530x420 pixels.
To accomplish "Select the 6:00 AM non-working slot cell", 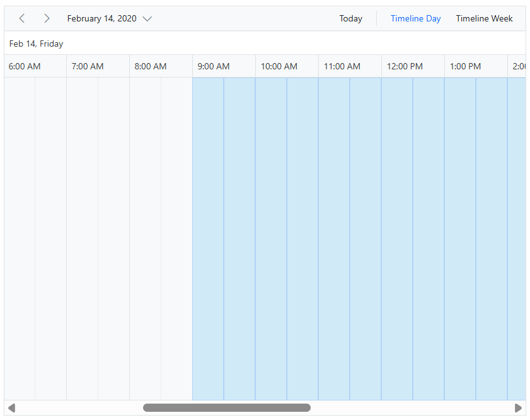I will [20, 239].
